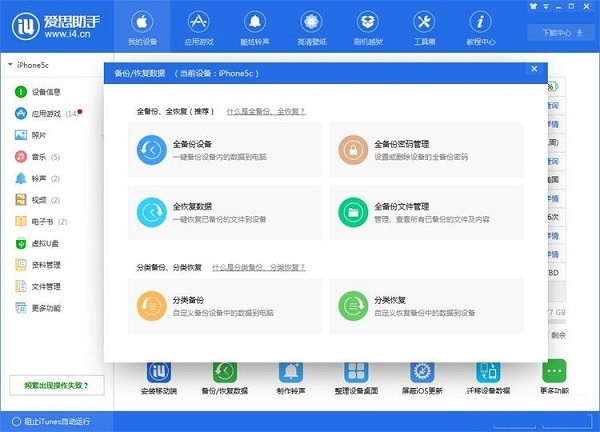This screenshot has width=600, height=432.
Task: Click 什么是分类备份、分类恢复 help link
Action: click(260, 267)
